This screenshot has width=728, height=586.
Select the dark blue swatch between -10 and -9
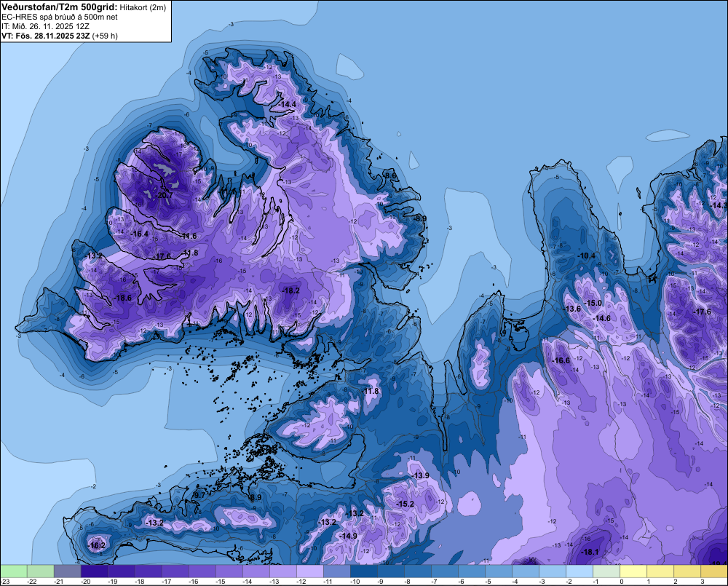(363, 571)
